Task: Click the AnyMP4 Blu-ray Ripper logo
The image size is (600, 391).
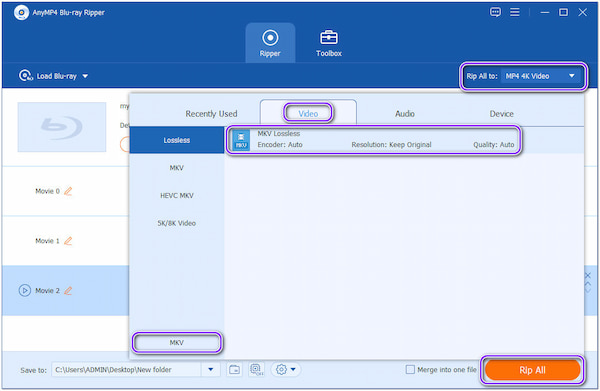Action: click(21, 12)
